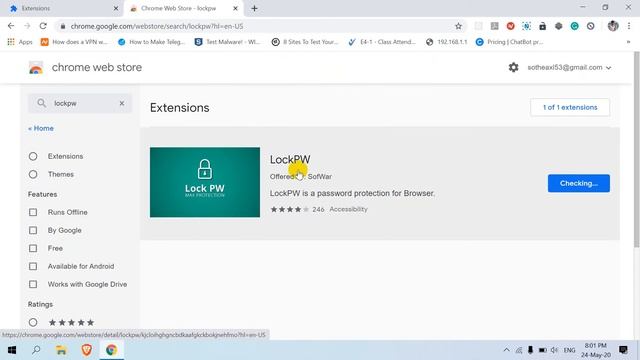This screenshot has height=360, width=640.
Task: Go to the « Home link
Action: (x=41, y=128)
